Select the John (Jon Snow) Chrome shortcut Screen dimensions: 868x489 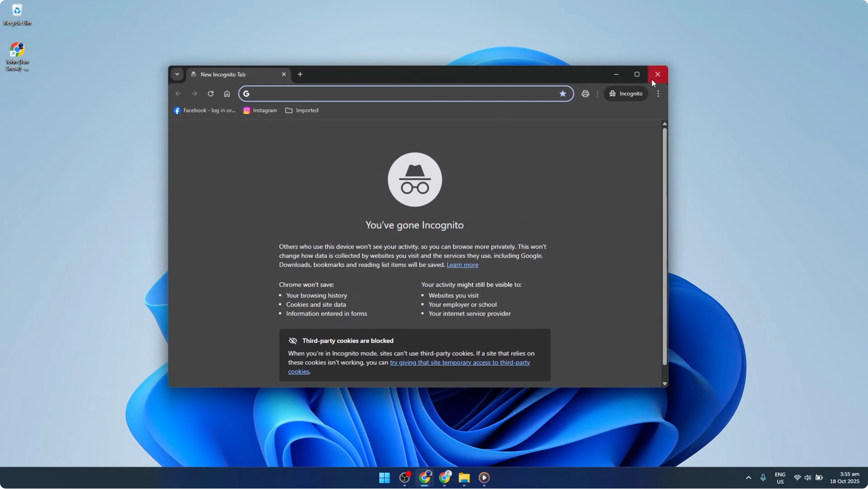17,57
